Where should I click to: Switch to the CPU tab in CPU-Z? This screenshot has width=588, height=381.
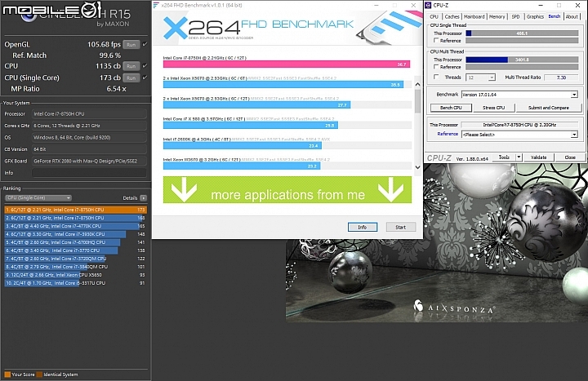point(434,17)
